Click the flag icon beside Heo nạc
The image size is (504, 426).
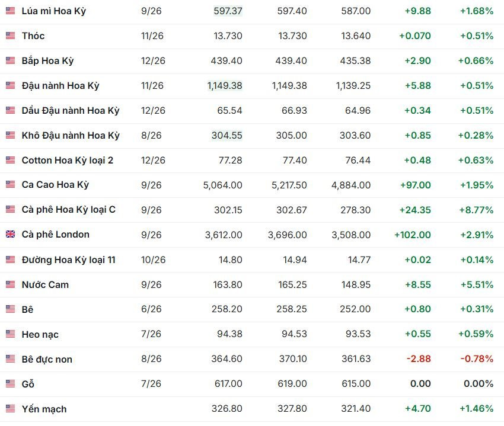click(10, 334)
